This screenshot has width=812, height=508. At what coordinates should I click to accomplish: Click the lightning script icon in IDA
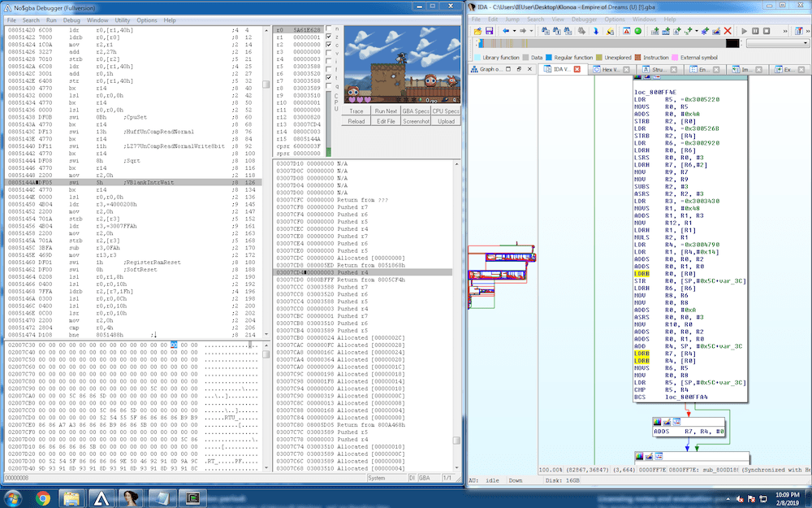point(610,31)
